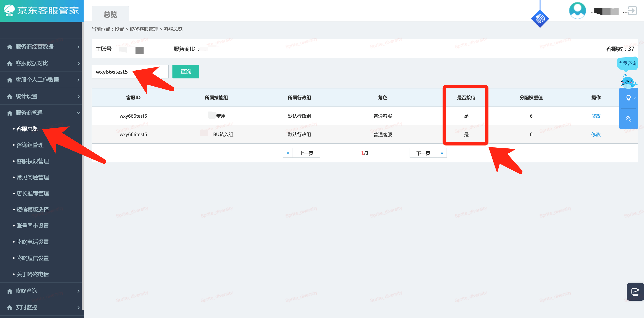Screen dimensions: 644x318
Task: Open the chart feedback icon
Action: (635, 291)
